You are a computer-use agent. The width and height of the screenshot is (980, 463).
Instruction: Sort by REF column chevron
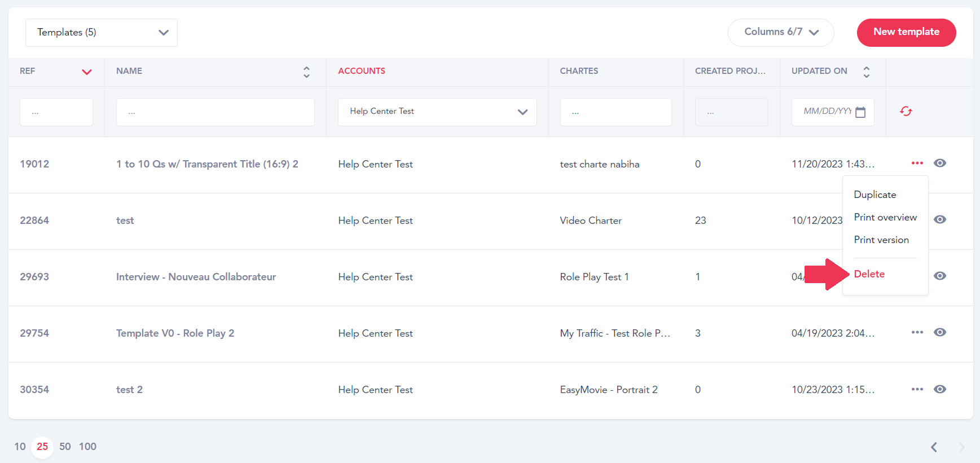click(x=86, y=72)
